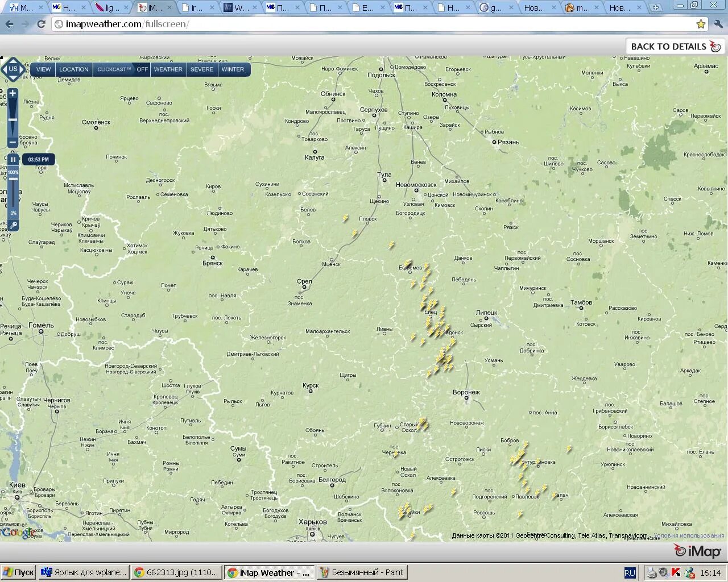Open a new browser tab
The image size is (728, 582).
[x=656, y=7]
